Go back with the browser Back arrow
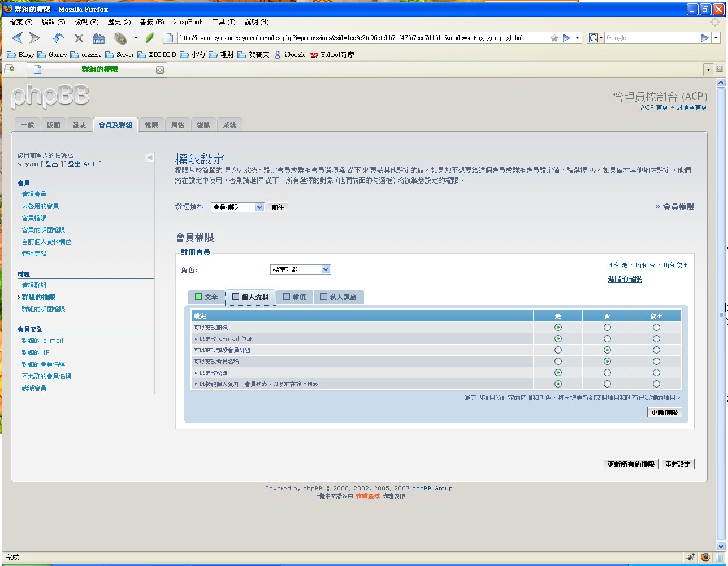Image resolution: width=728 pixels, height=566 pixels. pyautogui.click(x=18, y=38)
